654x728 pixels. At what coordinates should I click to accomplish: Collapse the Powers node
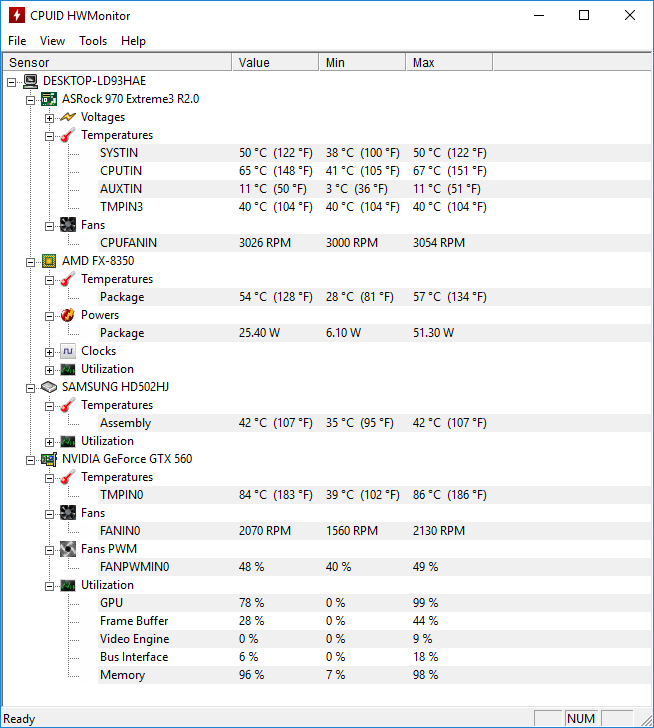(x=49, y=317)
